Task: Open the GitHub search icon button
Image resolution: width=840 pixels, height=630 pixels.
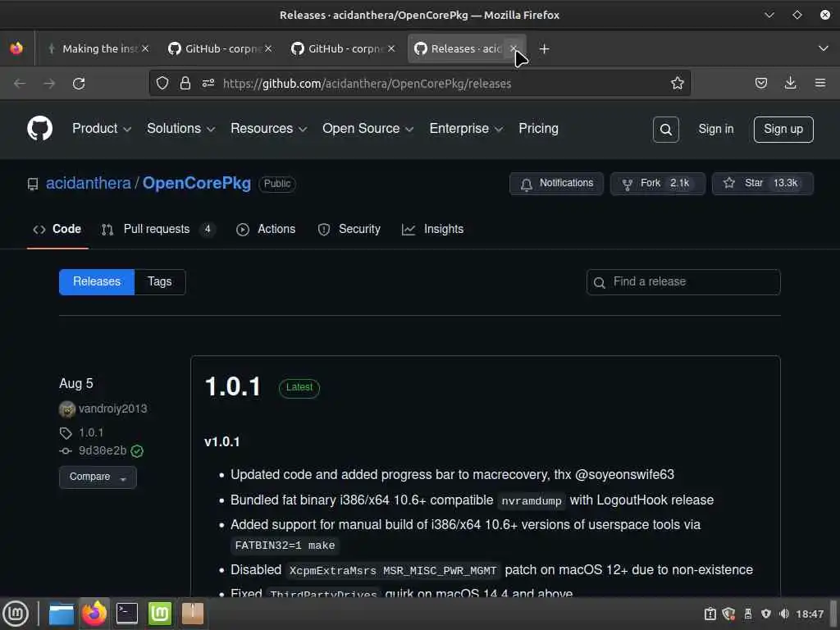Action: [665, 129]
